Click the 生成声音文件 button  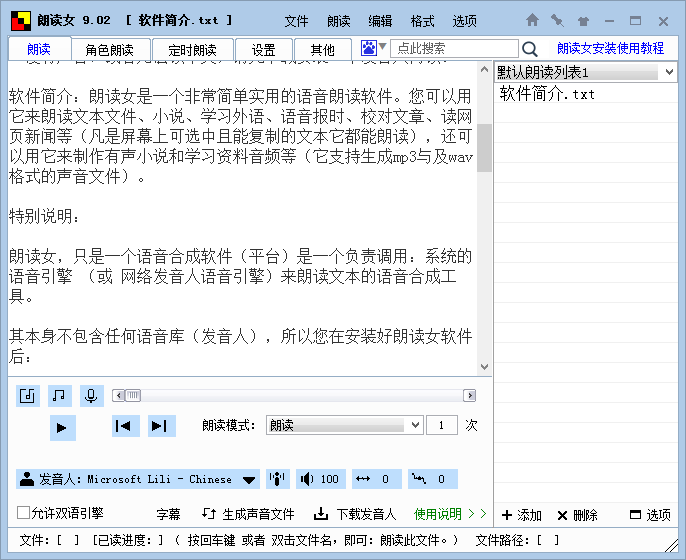pyautogui.click(x=249, y=514)
